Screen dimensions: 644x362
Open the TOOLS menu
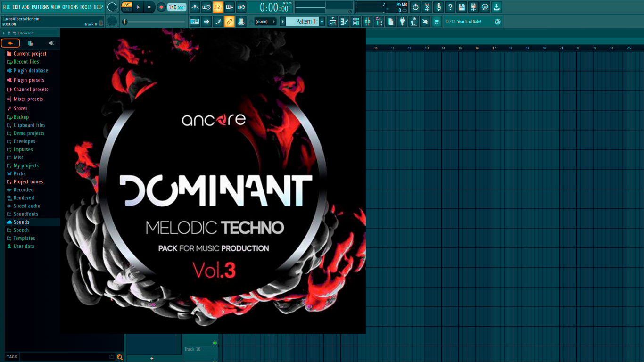[86, 7]
